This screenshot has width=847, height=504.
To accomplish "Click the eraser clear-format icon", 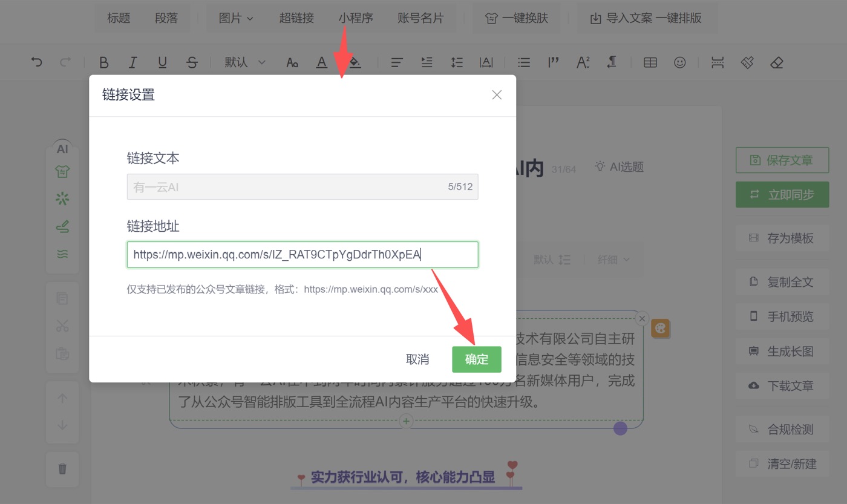I will pos(777,62).
